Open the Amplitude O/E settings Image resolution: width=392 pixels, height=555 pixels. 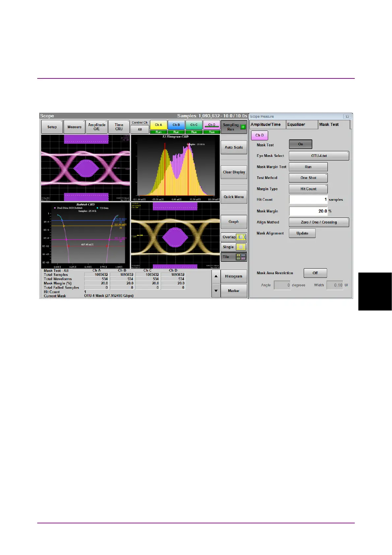point(97,127)
